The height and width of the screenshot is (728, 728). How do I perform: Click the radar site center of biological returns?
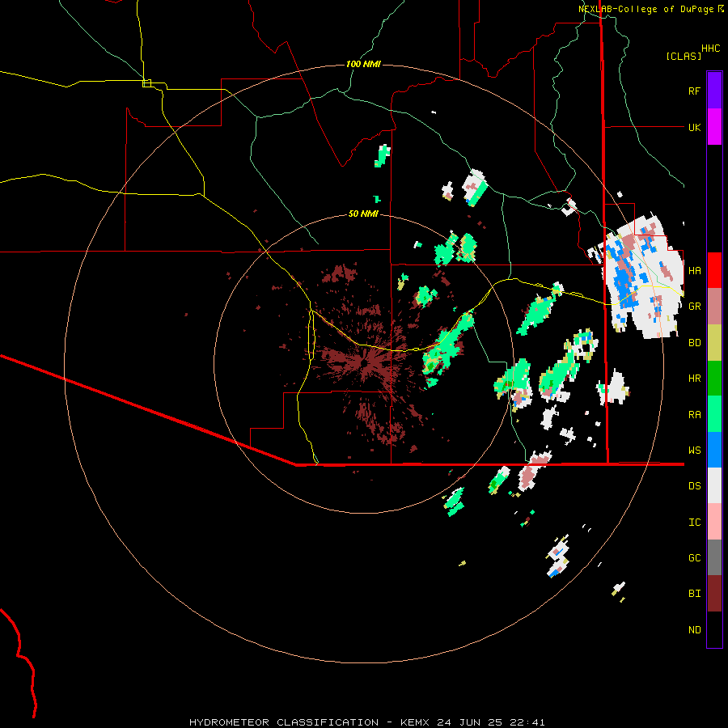coord(365,363)
